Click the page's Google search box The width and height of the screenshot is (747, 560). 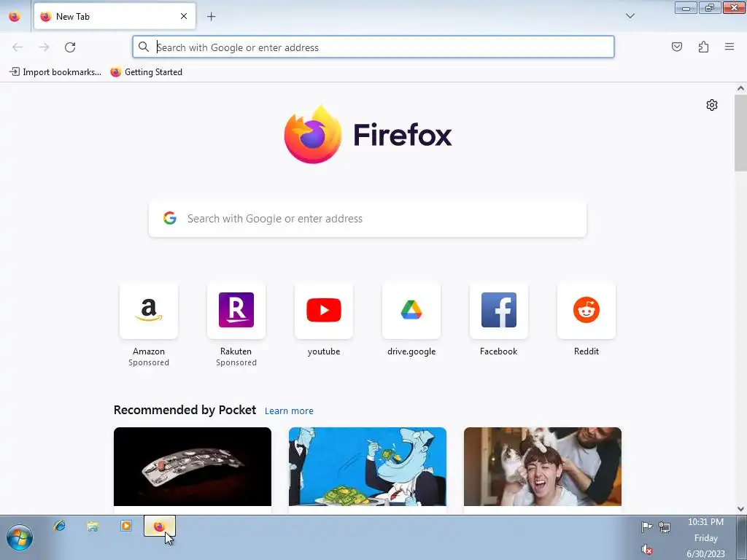coord(368,219)
